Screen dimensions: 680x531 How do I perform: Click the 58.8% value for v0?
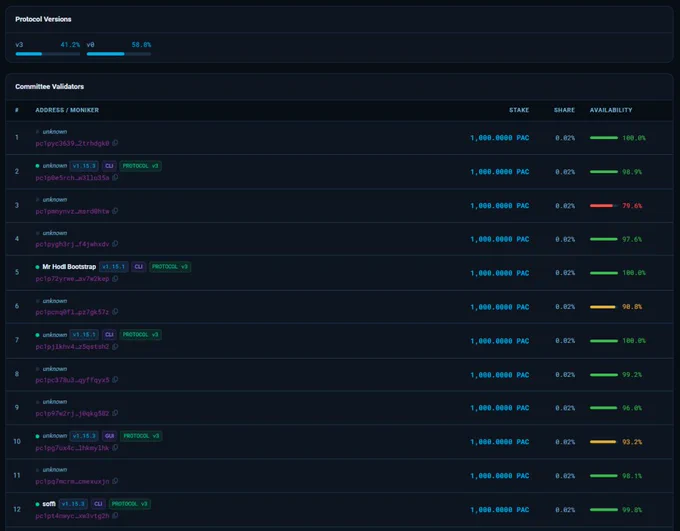tap(141, 45)
